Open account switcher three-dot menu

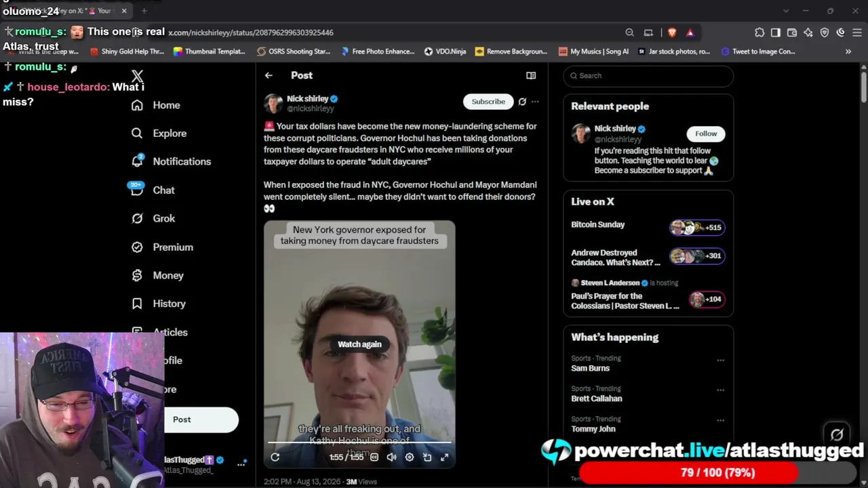pos(241,464)
